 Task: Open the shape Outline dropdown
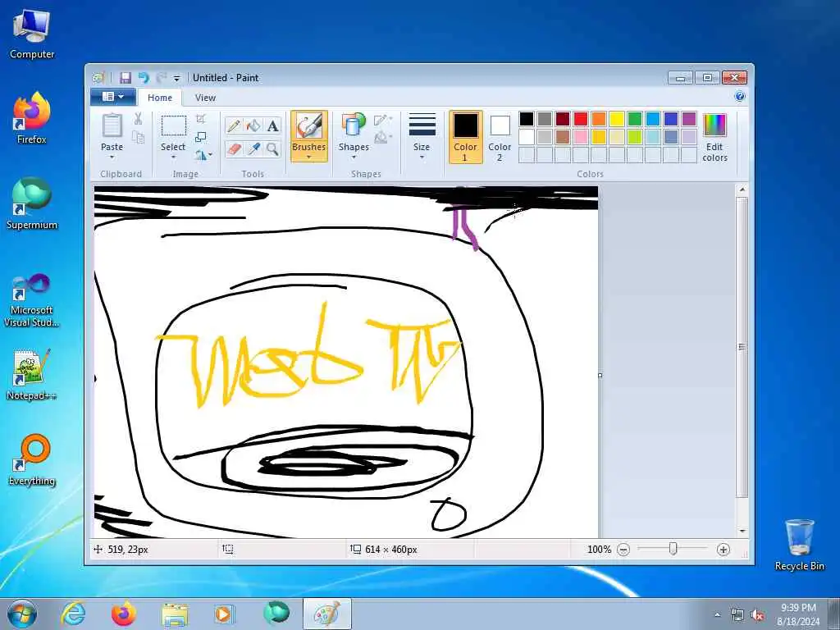[383, 120]
